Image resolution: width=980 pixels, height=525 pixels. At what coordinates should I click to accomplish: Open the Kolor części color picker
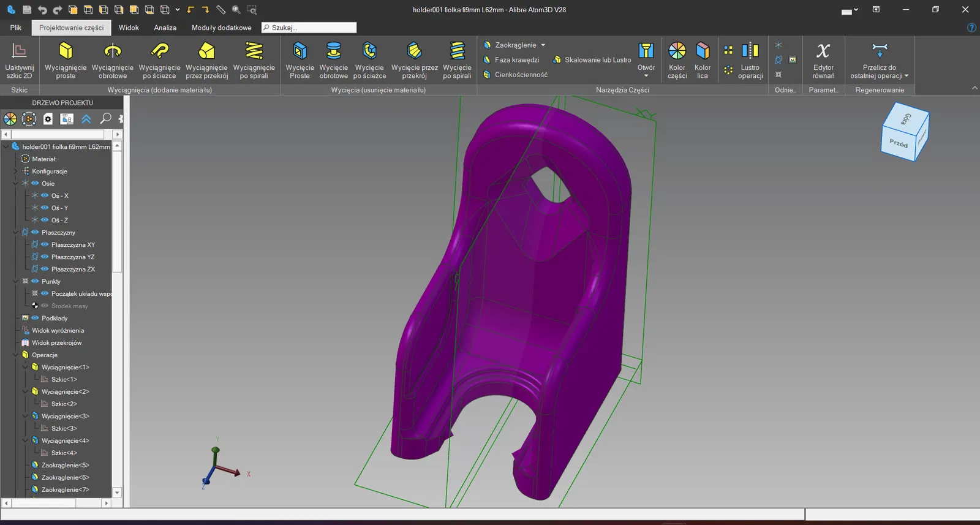(x=677, y=60)
